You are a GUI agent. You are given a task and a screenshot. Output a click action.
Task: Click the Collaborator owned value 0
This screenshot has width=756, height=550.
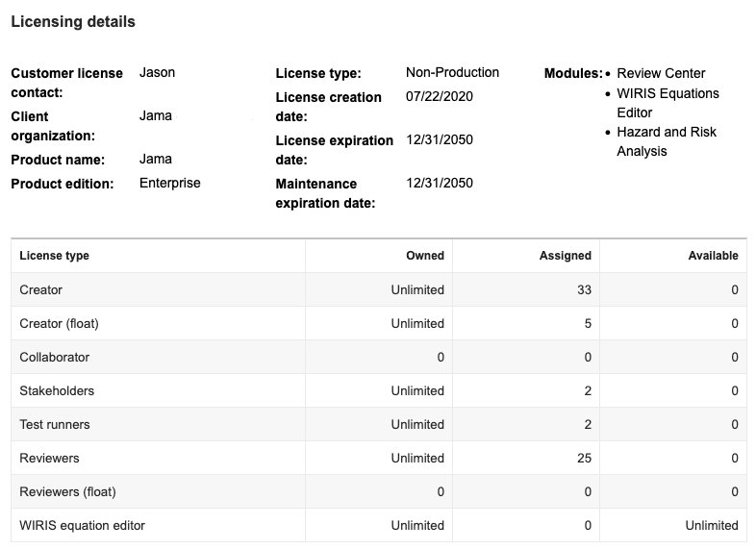tap(441, 357)
